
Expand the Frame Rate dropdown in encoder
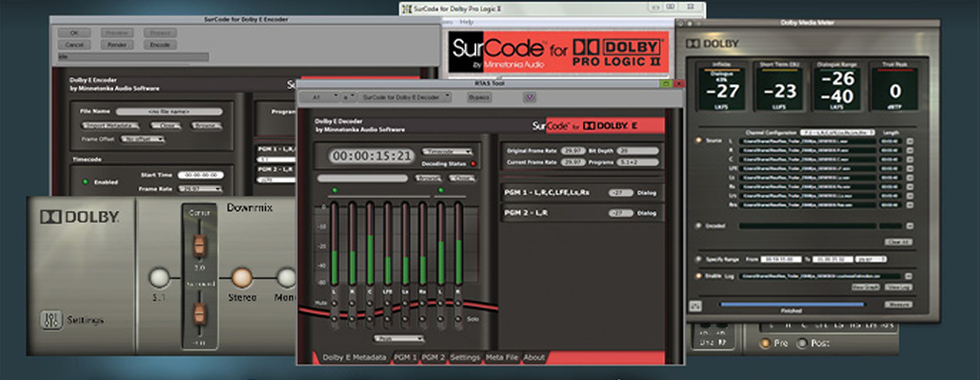(200, 188)
